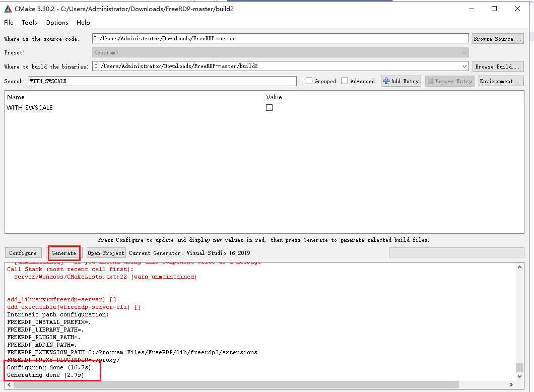The height and width of the screenshot is (392, 534).
Task: Focus the source code path field
Action: [280, 38]
